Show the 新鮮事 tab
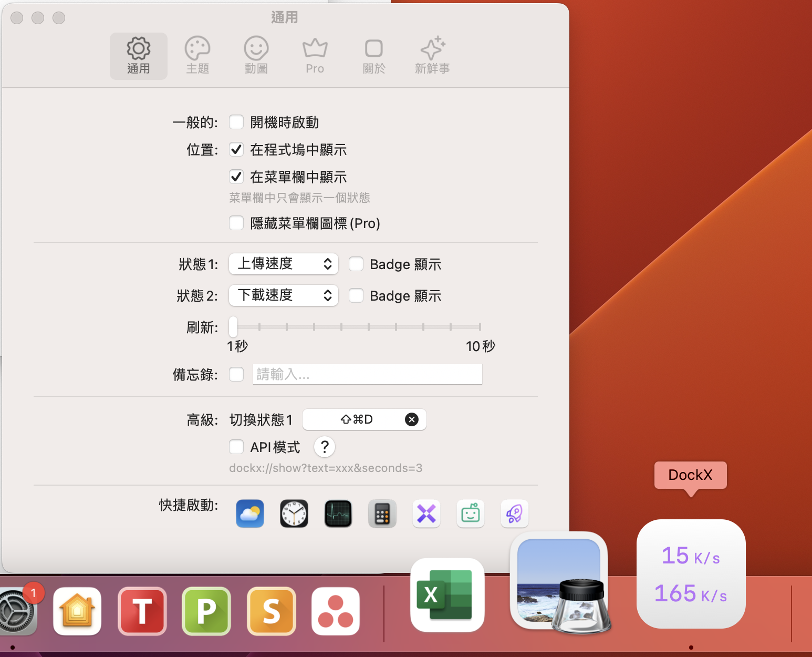The width and height of the screenshot is (812, 657). pos(432,56)
